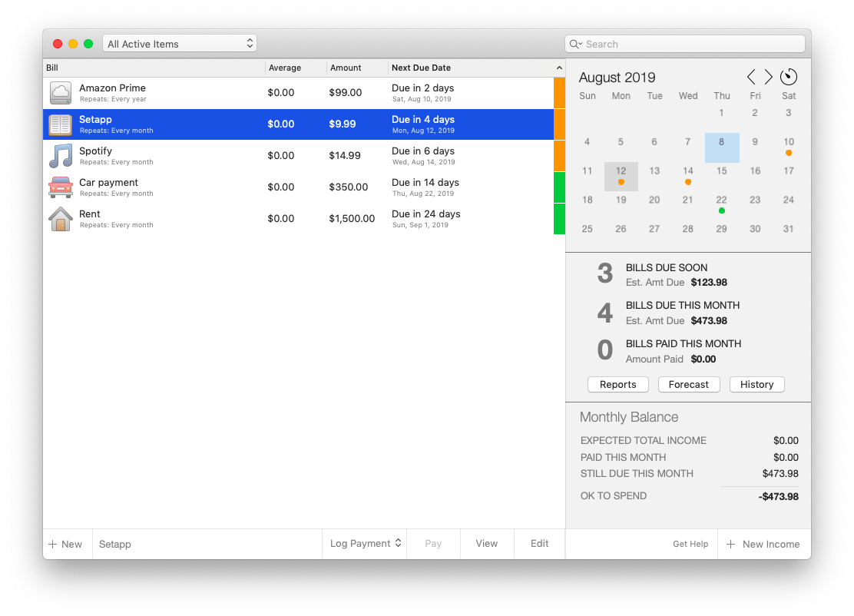854x616 pixels.
Task: Click "Due in 6 days" text
Action: [422, 151]
